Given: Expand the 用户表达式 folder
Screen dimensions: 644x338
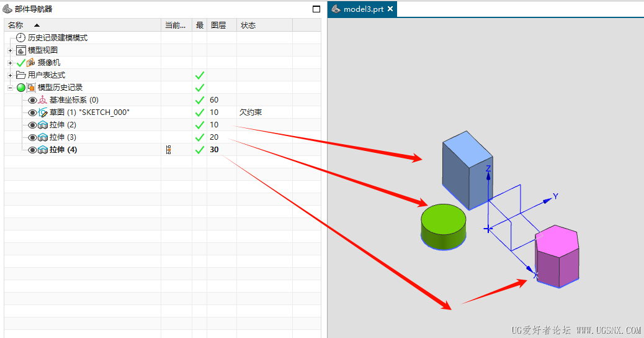Looking at the screenshot, I should [x=11, y=75].
